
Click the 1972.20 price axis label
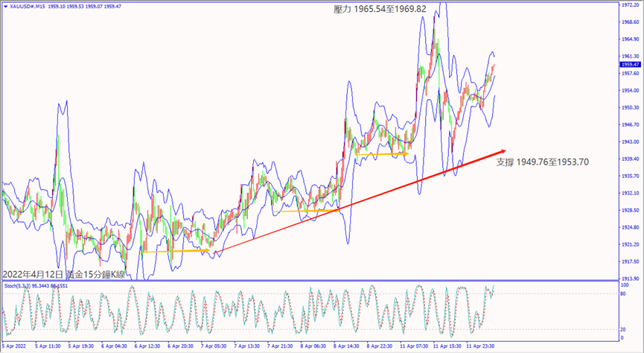[629, 4]
